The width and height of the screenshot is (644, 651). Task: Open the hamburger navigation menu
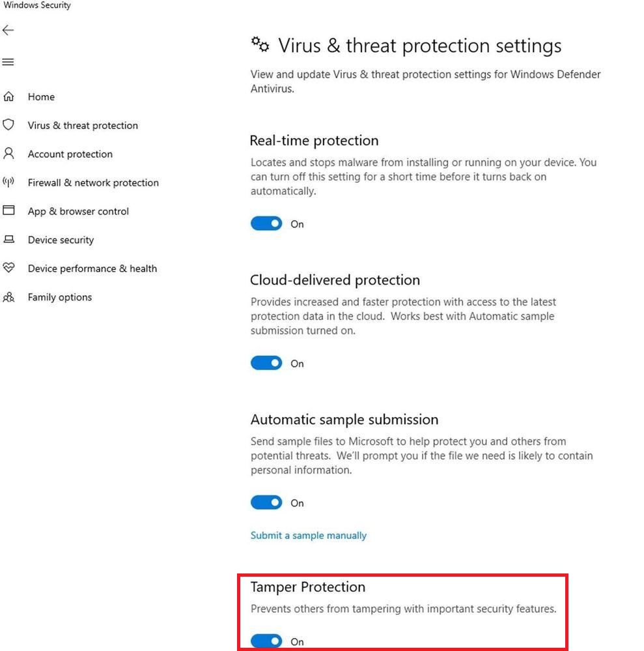click(8, 63)
